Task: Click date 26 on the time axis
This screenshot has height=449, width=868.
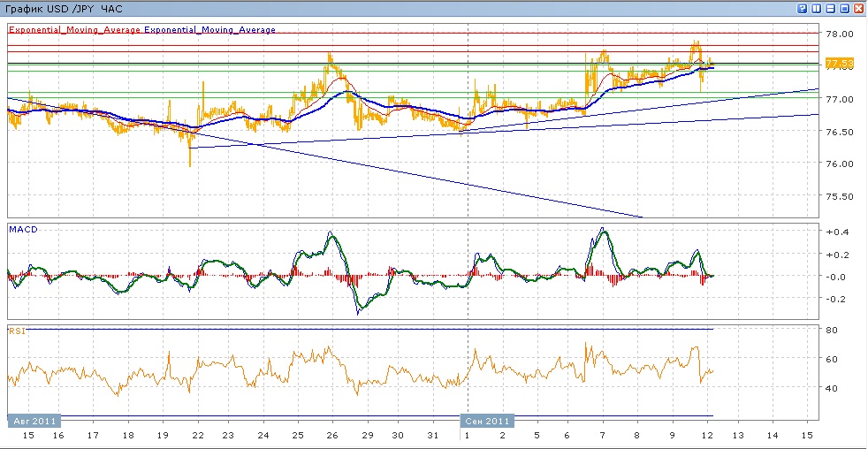Action: point(331,436)
